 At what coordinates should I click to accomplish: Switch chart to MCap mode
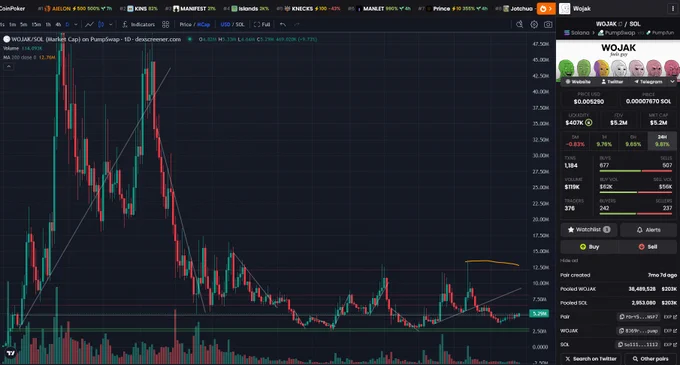203,24
